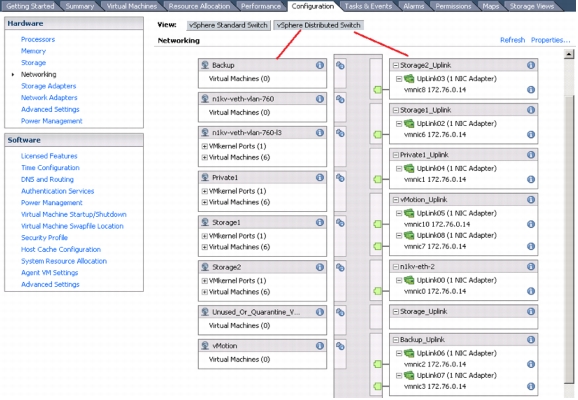Image resolution: width=578 pixels, height=400 pixels.
Task: Open info icon for vmnic2 adapter
Action: coord(531,364)
